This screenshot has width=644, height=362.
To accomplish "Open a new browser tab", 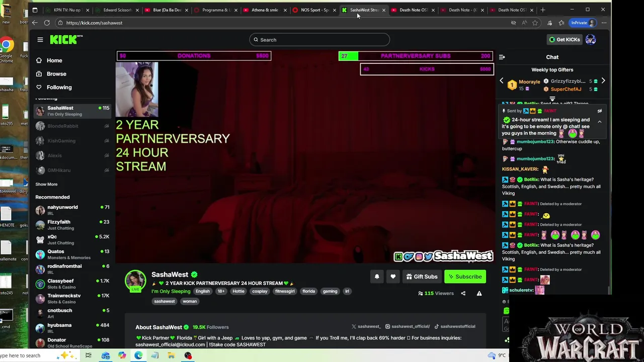I will pos(542,10).
